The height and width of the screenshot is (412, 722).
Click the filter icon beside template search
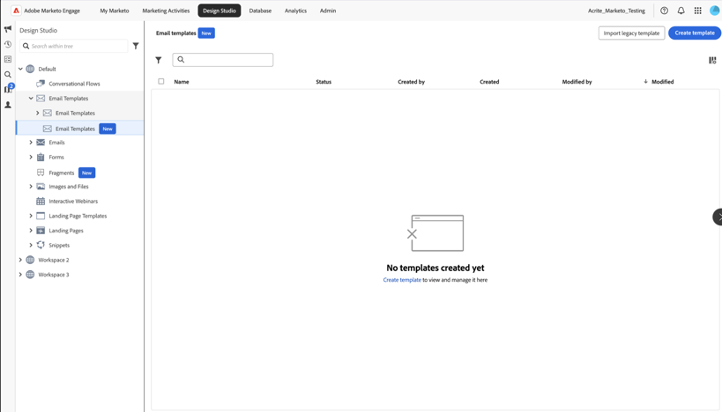tap(159, 60)
